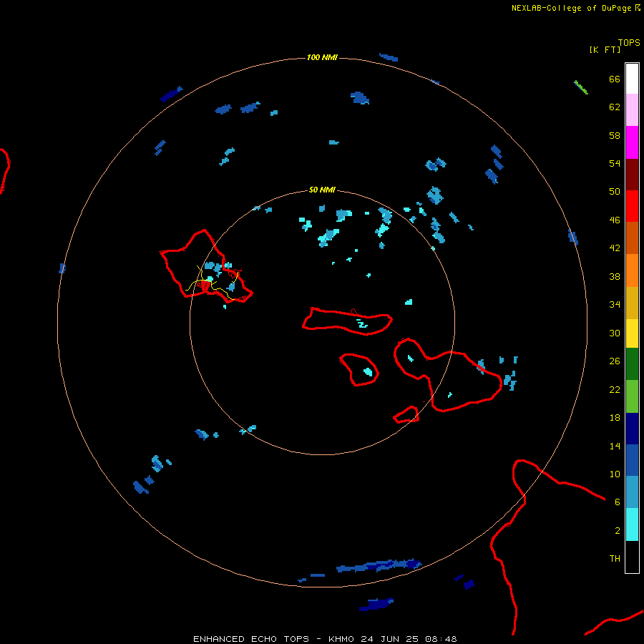Click the '50 NMI' range ring label
Image resolution: width=644 pixels, height=644 pixels.
322,190
